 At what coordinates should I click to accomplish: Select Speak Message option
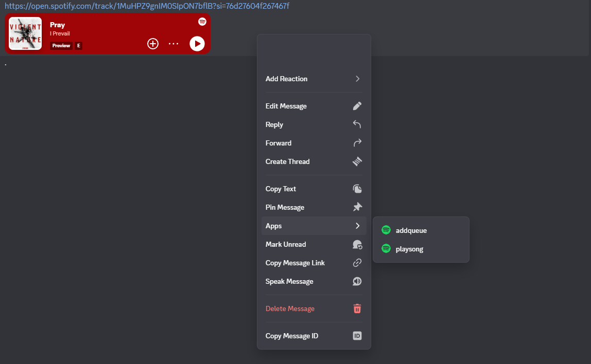[x=289, y=281]
